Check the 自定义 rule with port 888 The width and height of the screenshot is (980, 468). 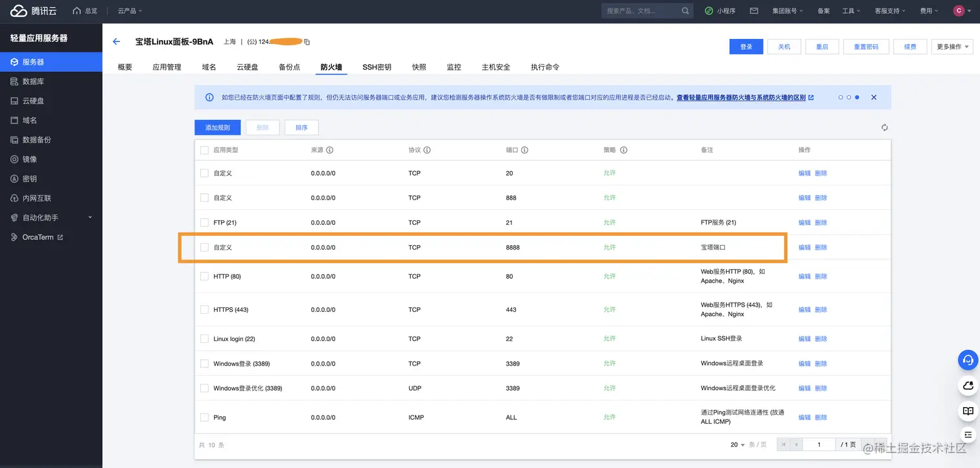tap(204, 198)
